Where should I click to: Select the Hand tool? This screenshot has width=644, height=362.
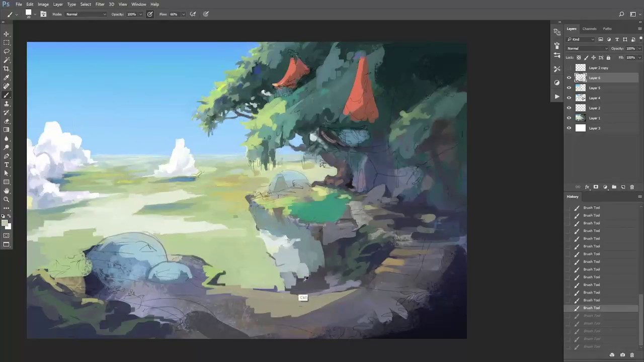7,191
